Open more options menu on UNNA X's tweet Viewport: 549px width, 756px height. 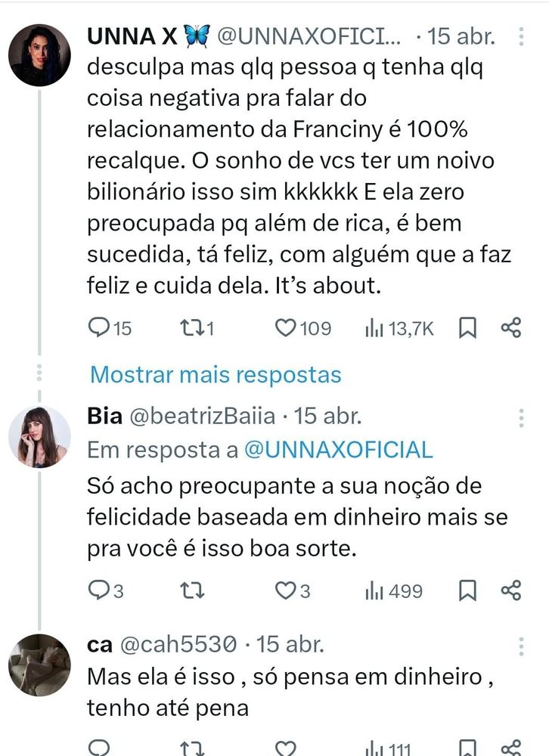point(521,36)
